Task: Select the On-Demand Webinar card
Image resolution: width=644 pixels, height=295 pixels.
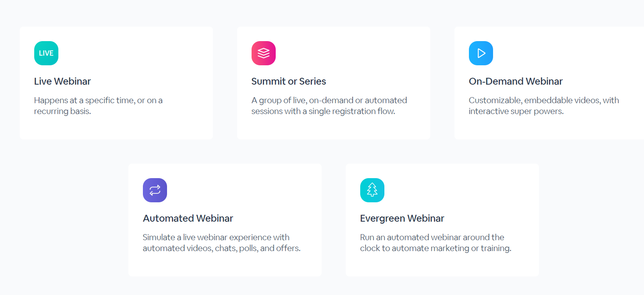Action: 549,83
